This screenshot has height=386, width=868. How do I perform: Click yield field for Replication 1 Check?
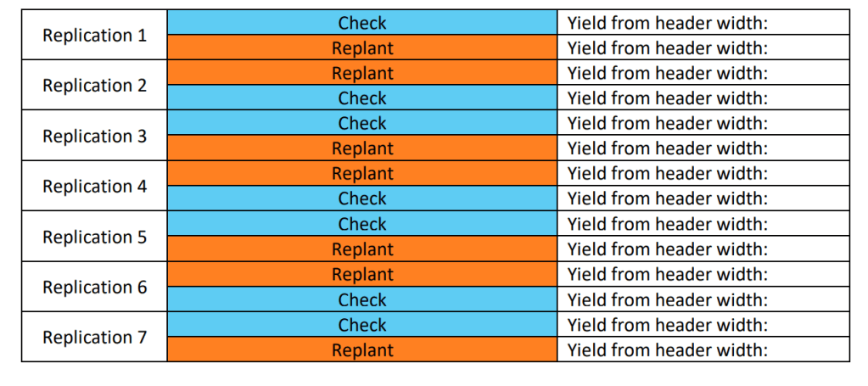[x=703, y=23]
